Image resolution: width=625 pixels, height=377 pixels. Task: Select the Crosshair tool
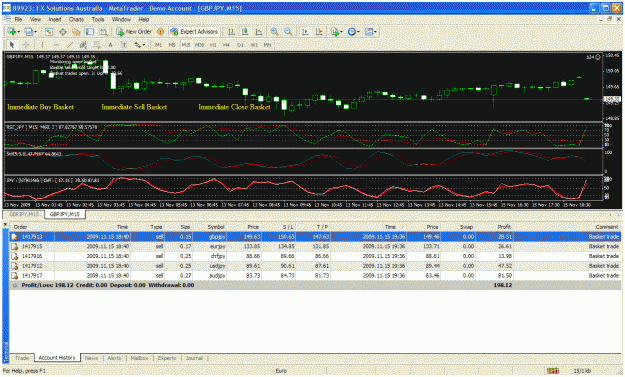(26, 45)
